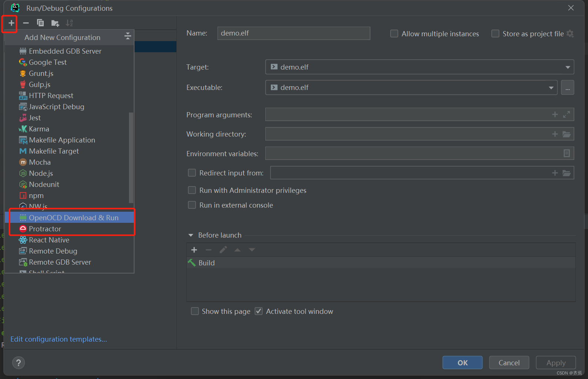The image size is (588, 379).
Task: Select Makefile Application entry
Action: [x=67, y=140]
